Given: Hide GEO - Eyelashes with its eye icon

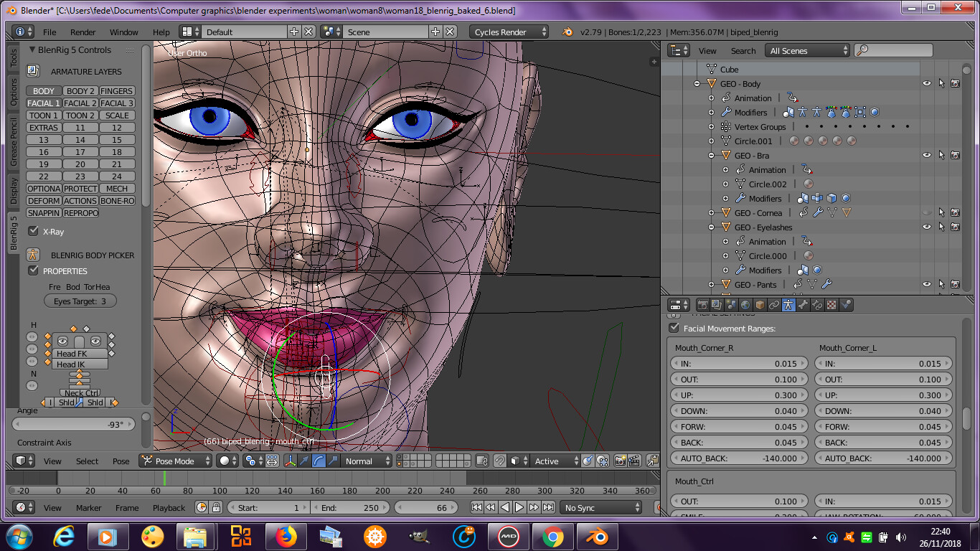Looking at the screenshot, I should pos(927,227).
